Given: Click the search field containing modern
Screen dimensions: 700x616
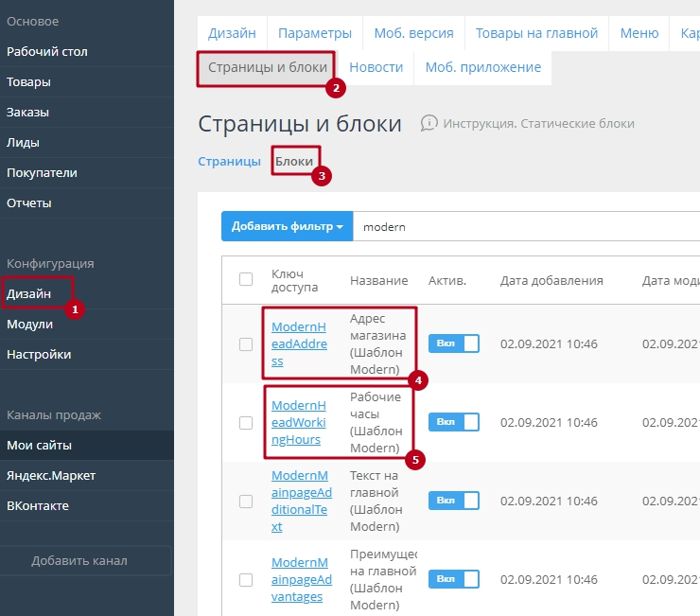Looking at the screenshot, I should [x=520, y=227].
